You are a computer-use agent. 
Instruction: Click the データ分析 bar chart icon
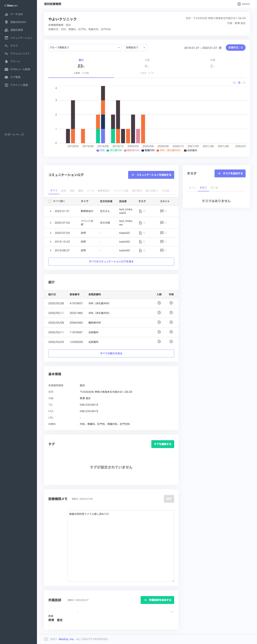pos(7,14)
